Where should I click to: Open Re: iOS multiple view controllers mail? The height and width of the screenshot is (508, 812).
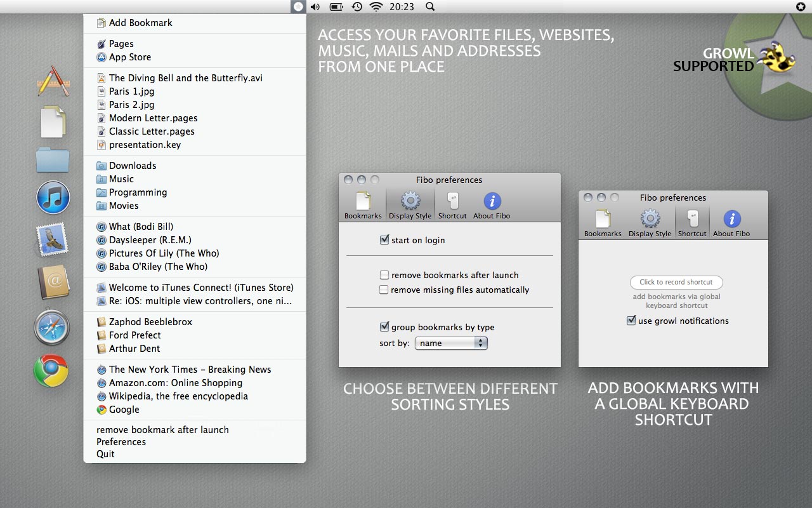pyautogui.click(x=195, y=301)
